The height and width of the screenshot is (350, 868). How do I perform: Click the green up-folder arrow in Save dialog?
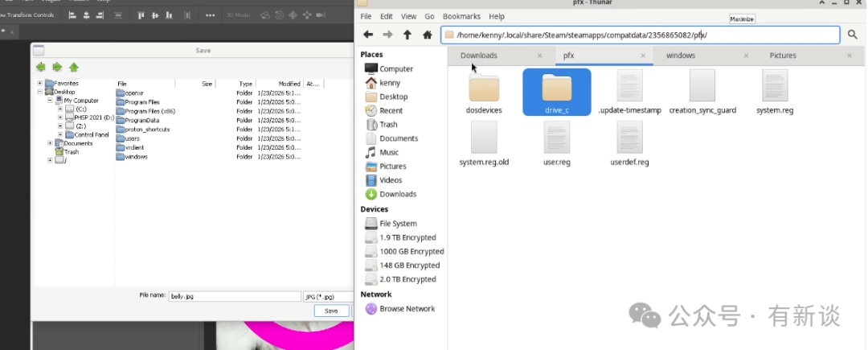pos(74,68)
